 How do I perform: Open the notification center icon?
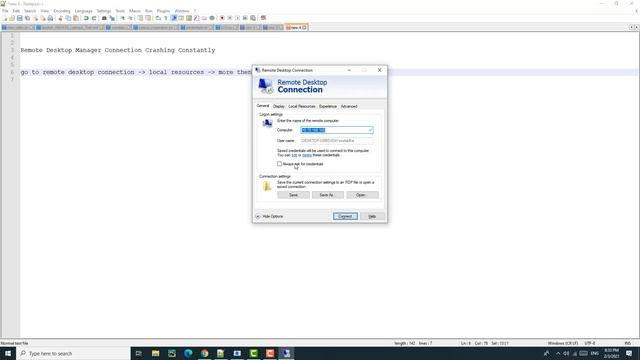(x=629, y=353)
